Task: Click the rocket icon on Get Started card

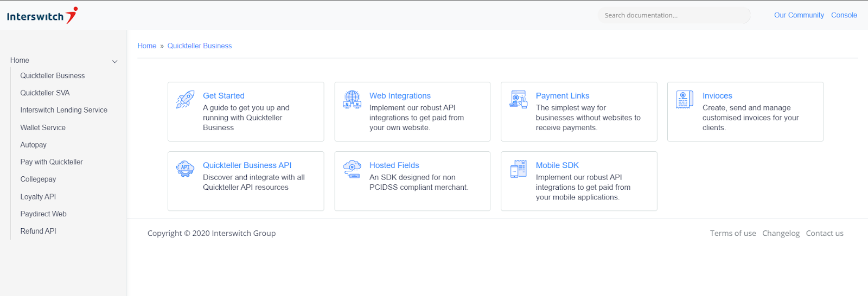Action: coord(186,100)
